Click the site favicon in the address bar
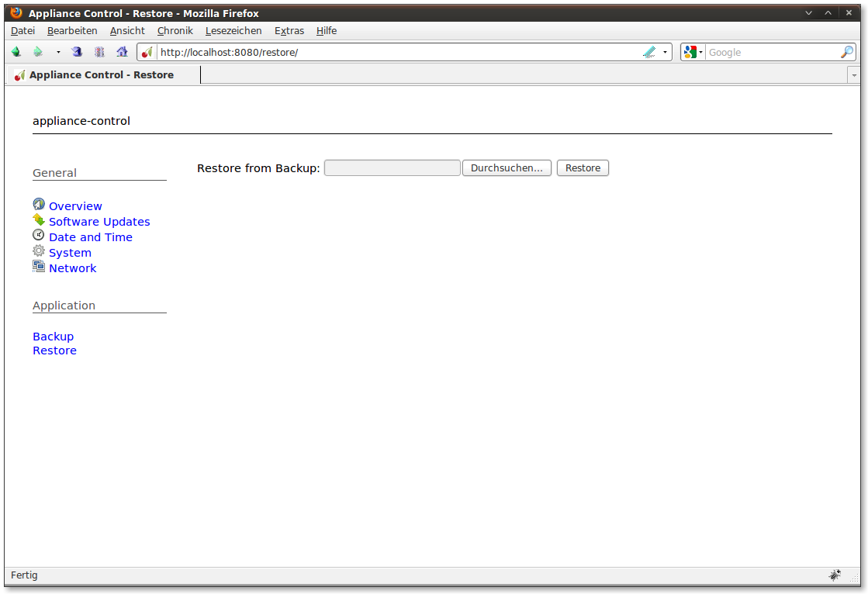 coord(147,53)
